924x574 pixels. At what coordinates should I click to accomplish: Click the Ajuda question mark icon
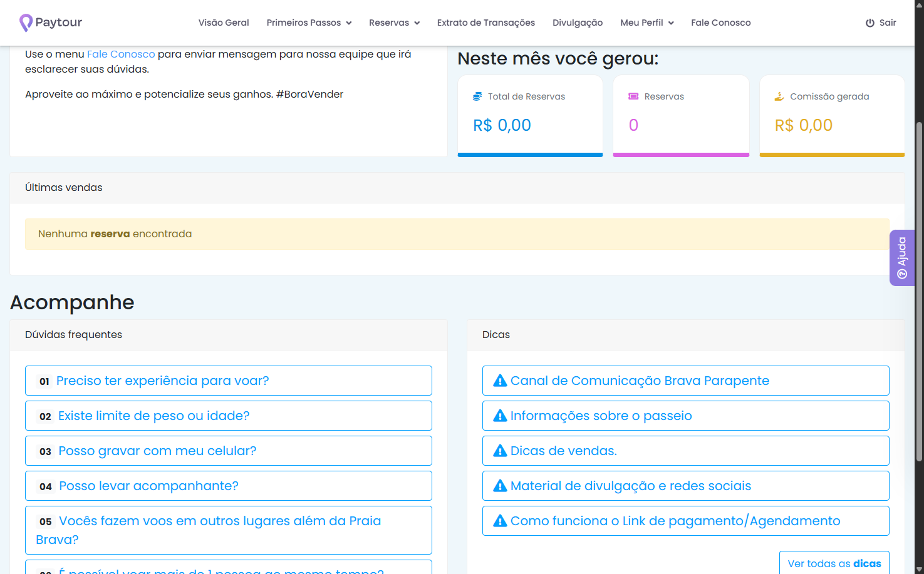(902, 274)
